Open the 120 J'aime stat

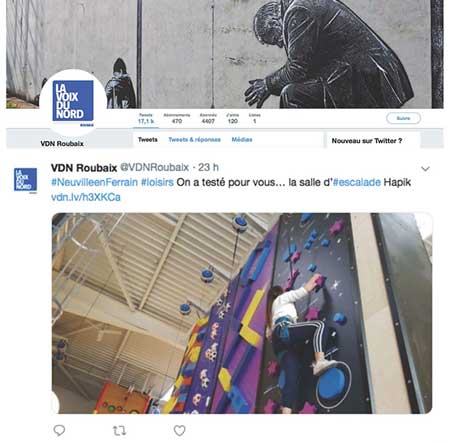[x=232, y=119]
